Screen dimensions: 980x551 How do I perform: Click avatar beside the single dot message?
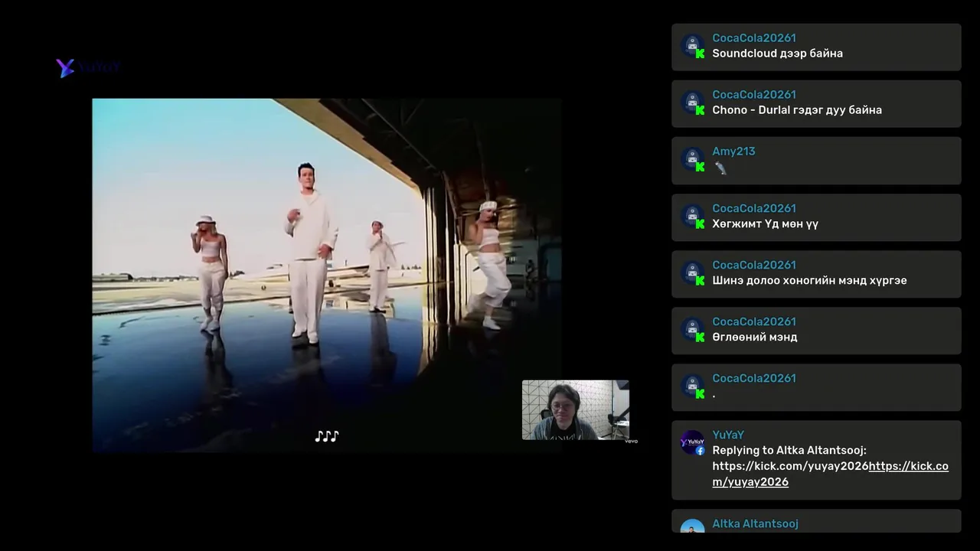coord(693,386)
